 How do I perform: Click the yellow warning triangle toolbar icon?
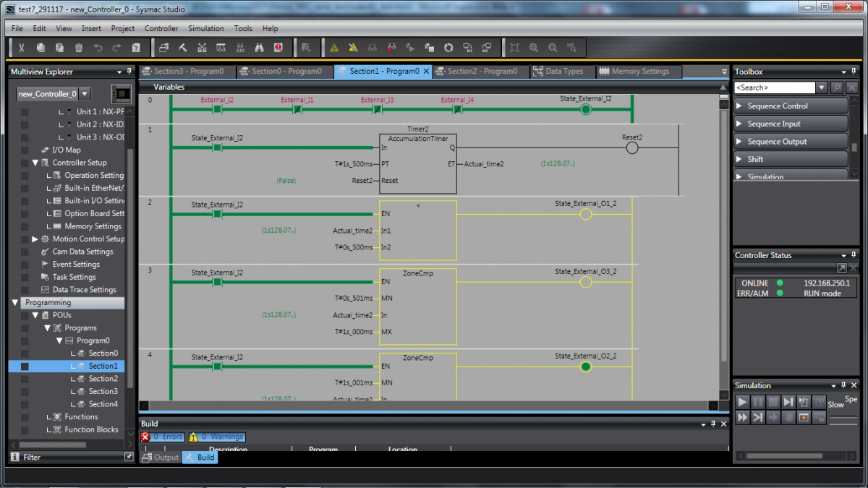click(x=334, y=48)
